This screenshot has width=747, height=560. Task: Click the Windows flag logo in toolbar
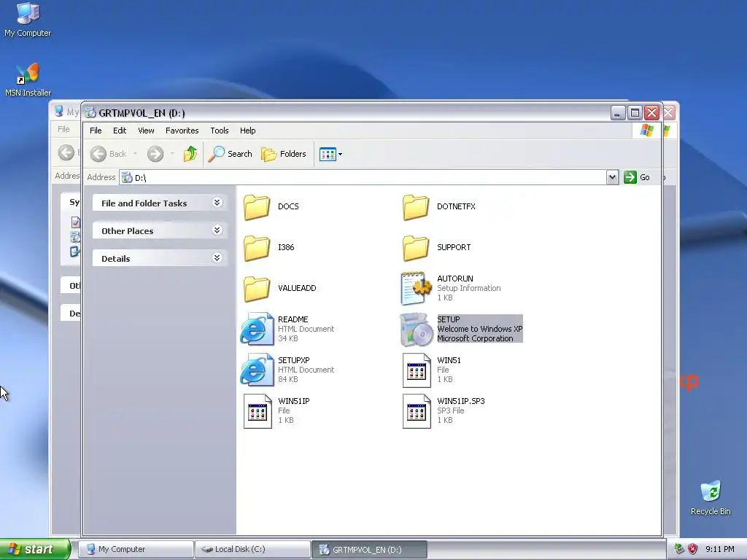click(647, 131)
